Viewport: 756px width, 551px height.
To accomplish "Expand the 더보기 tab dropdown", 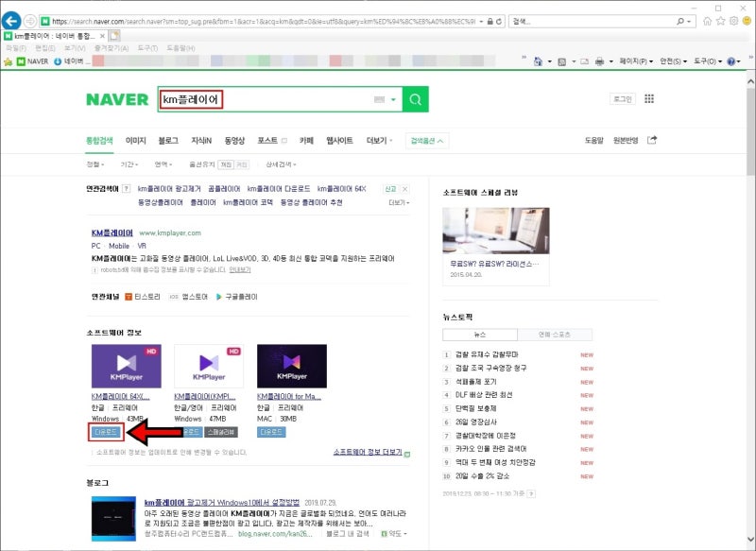I will [380, 140].
